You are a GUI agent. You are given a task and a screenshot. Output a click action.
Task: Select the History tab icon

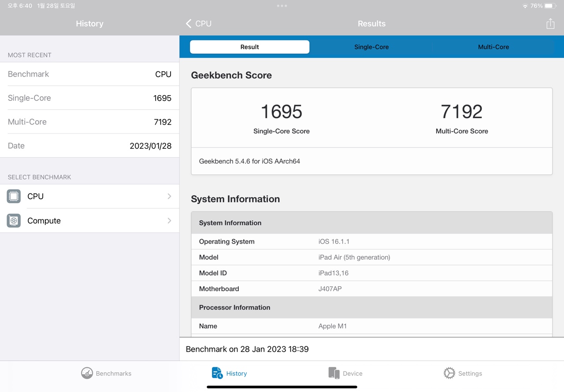(217, 373)
